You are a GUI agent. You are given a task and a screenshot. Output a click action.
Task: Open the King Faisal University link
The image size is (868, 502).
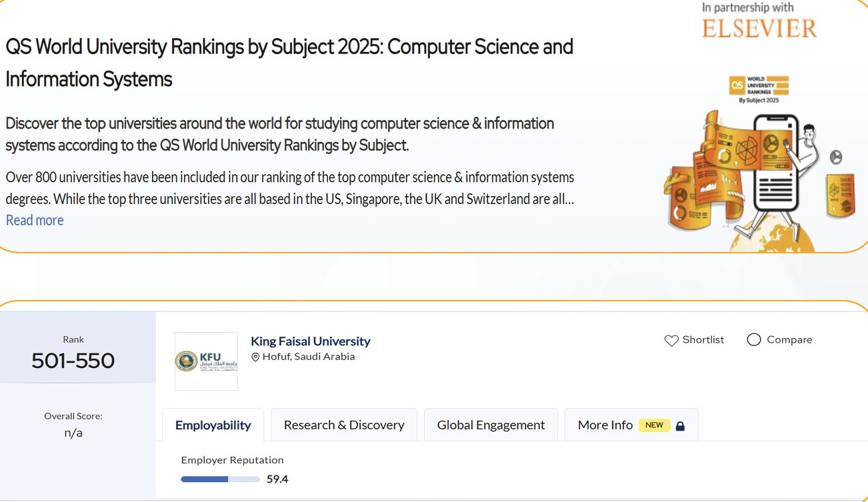click(x=311, y=341)
